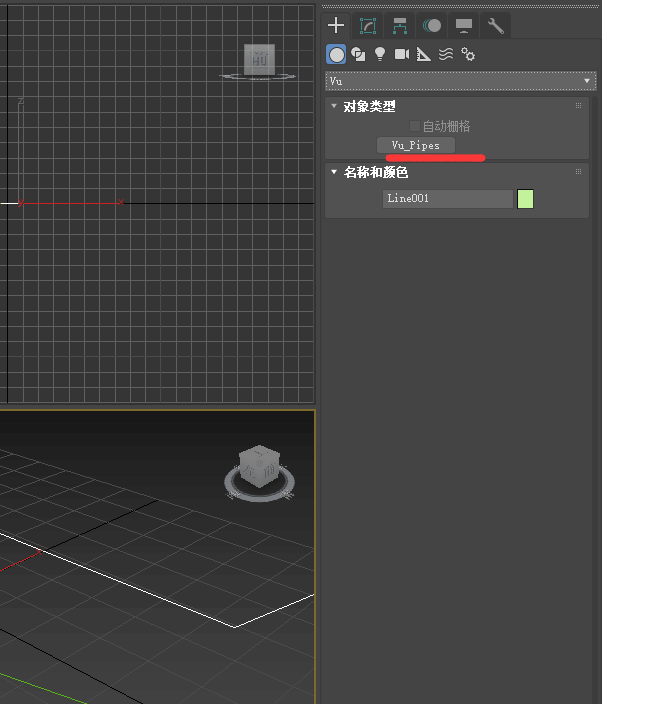The width and height of the screenshot is (657, 704).
Task: Collapse the 对象类型 rollout
Action: 367,106
